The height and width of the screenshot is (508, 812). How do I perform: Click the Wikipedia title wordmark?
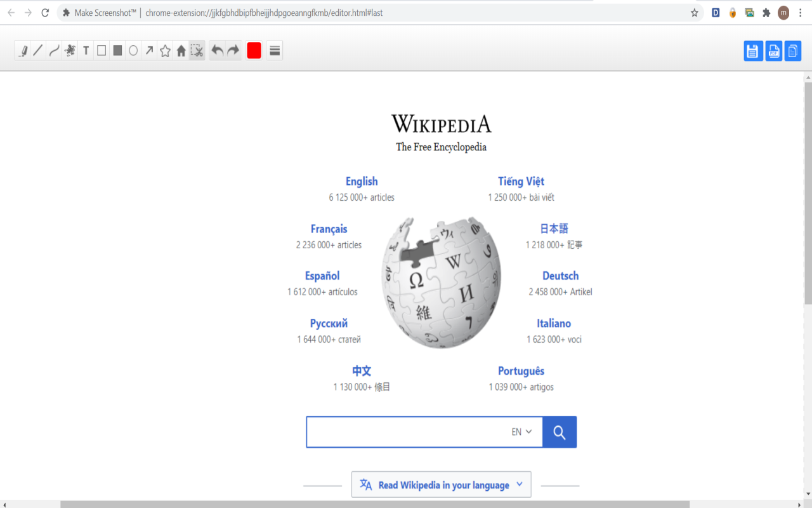point(441,123)
